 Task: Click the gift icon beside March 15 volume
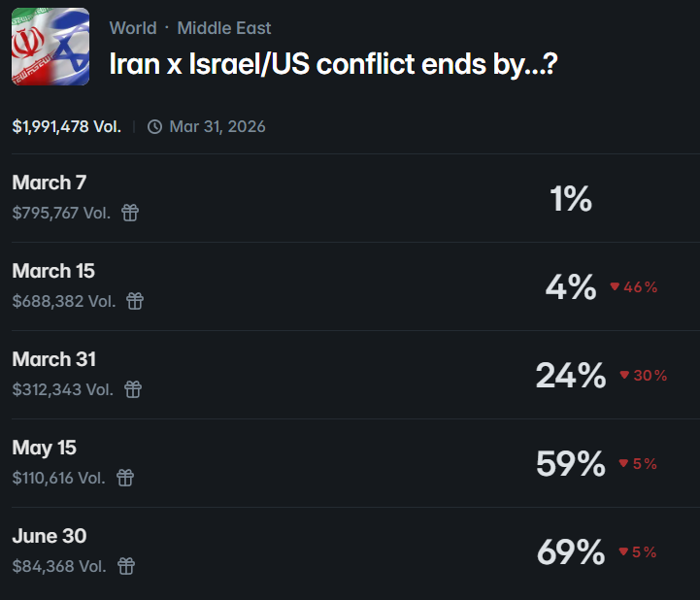click(x=135, y=301)
